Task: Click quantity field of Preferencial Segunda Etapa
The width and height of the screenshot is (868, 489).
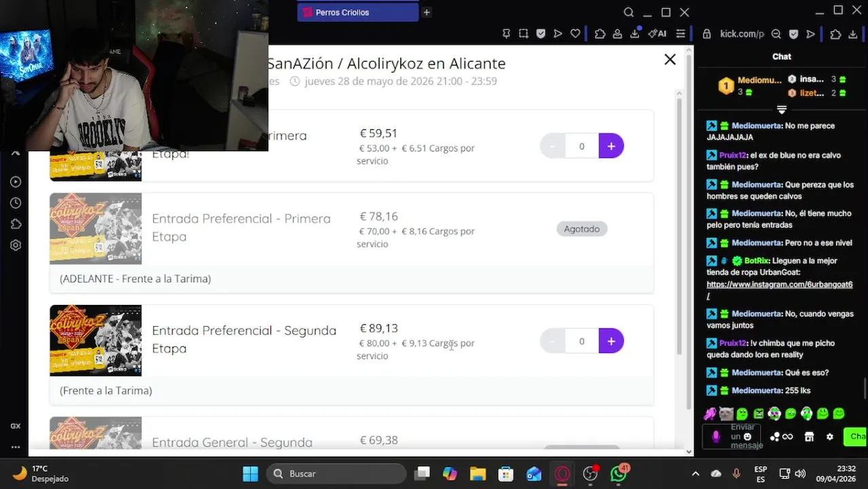Action: click(x=581, y=341)
